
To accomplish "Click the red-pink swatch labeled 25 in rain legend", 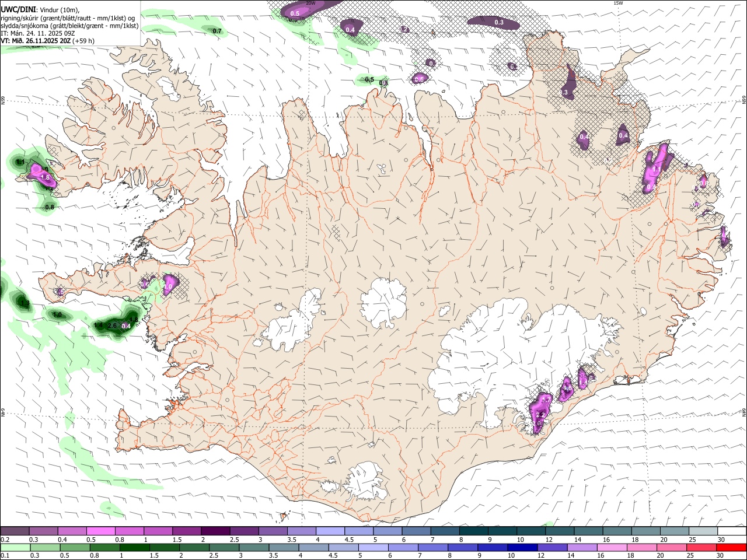I will pyautogui.click(x=701, y=547).
